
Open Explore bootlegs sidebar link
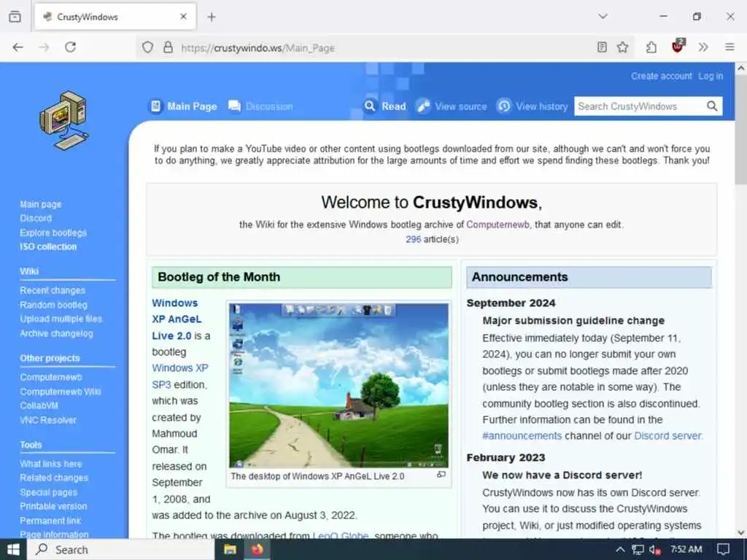click(x=53, y=233)
